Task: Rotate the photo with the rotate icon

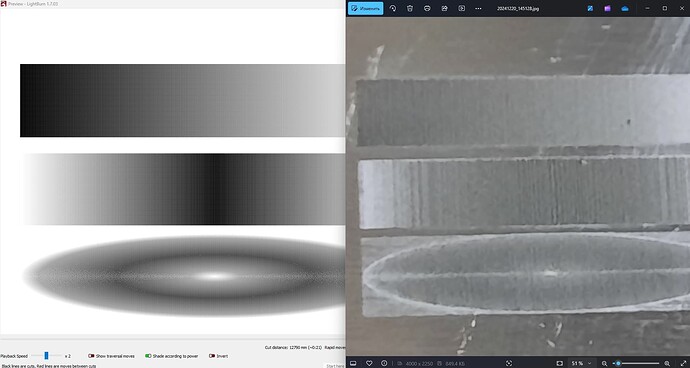Action: pyautogui.click(x=393, y=8)
